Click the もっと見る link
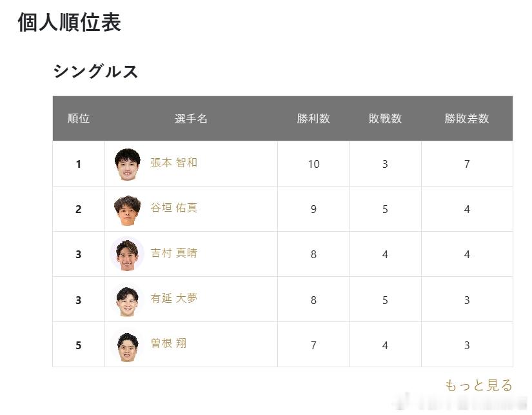 pos(478,385)
